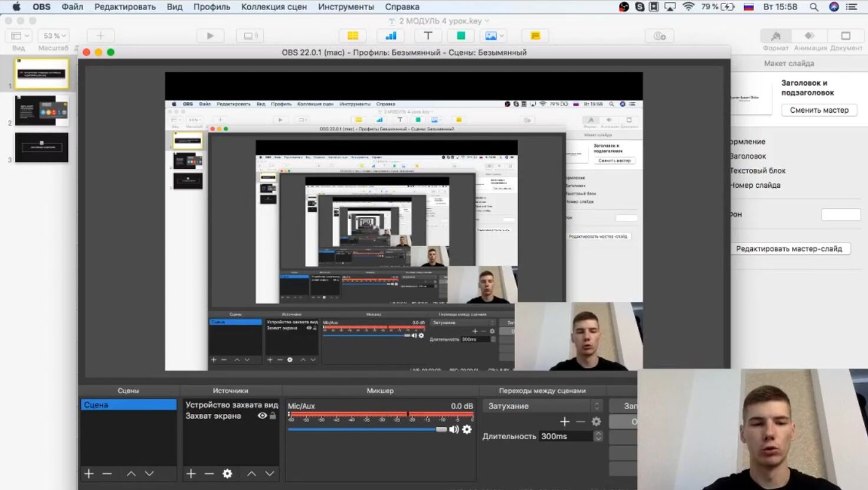Remove the selected source with the minus icon
The image size is (868, 490).
click(x=209, y=473)
